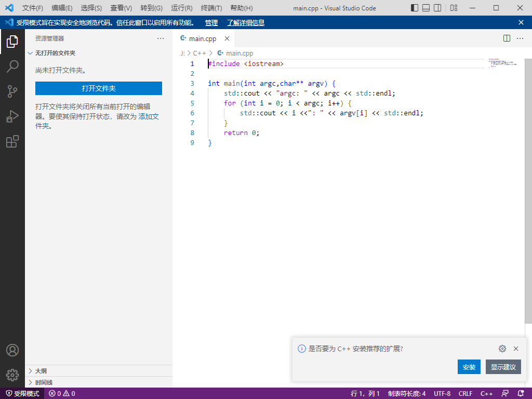Toggle the primary sidebar layout button
Viewport: 532px width, 399px height.
pos(415,8)
